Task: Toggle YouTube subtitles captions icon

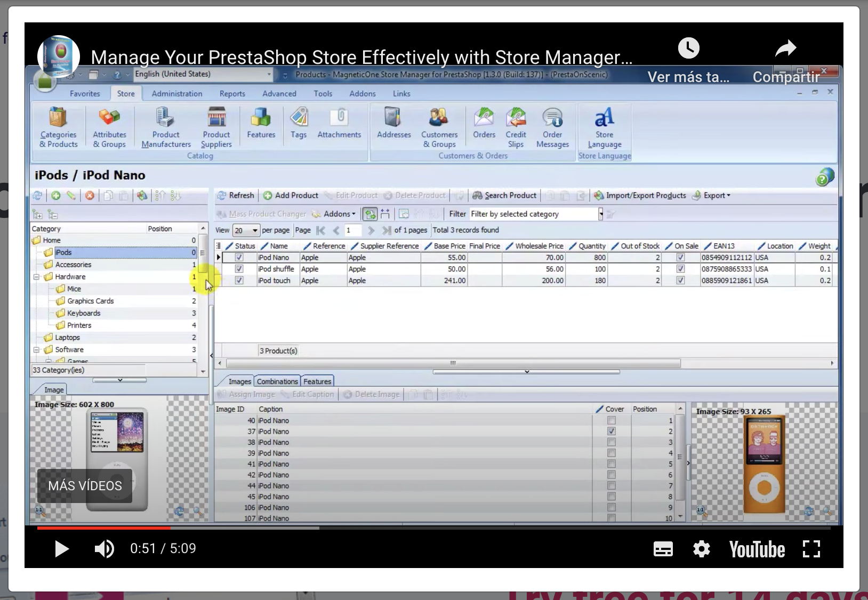Action: [x=663, y=549]
